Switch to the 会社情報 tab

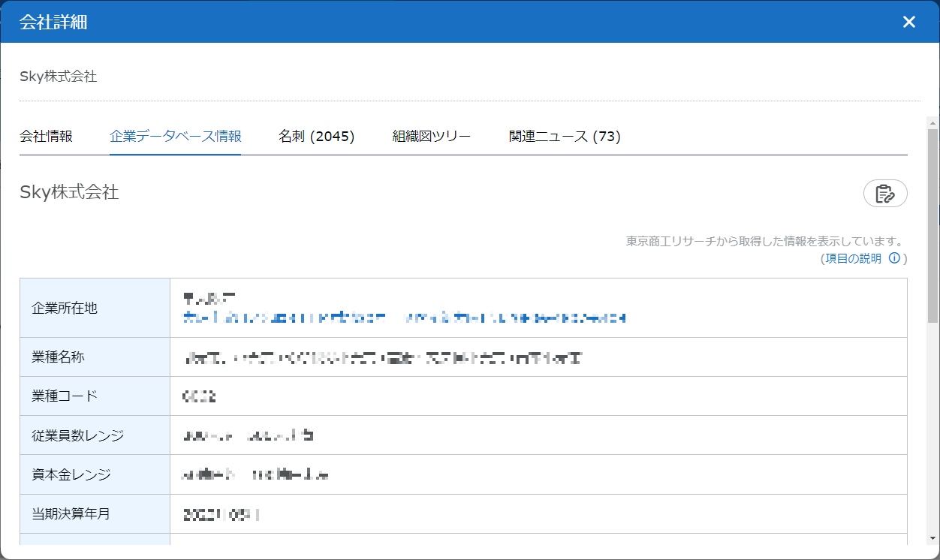tap(46, 137)
